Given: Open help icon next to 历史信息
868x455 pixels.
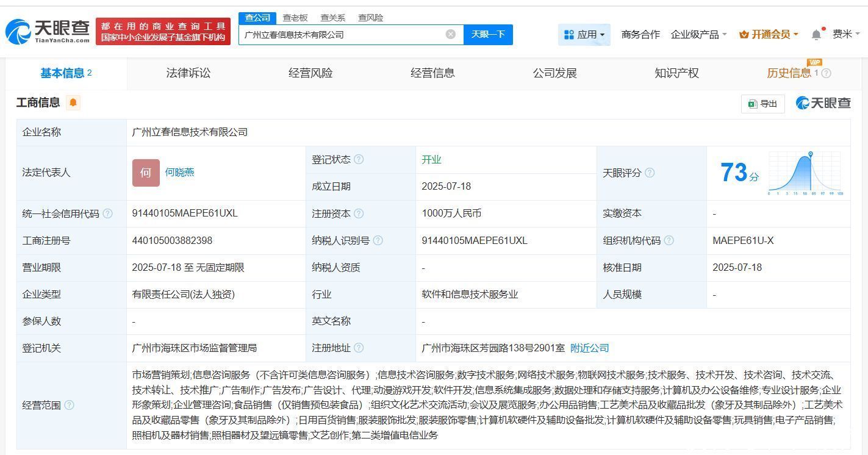Looking at the screenshot, I should tap(827, 73).
